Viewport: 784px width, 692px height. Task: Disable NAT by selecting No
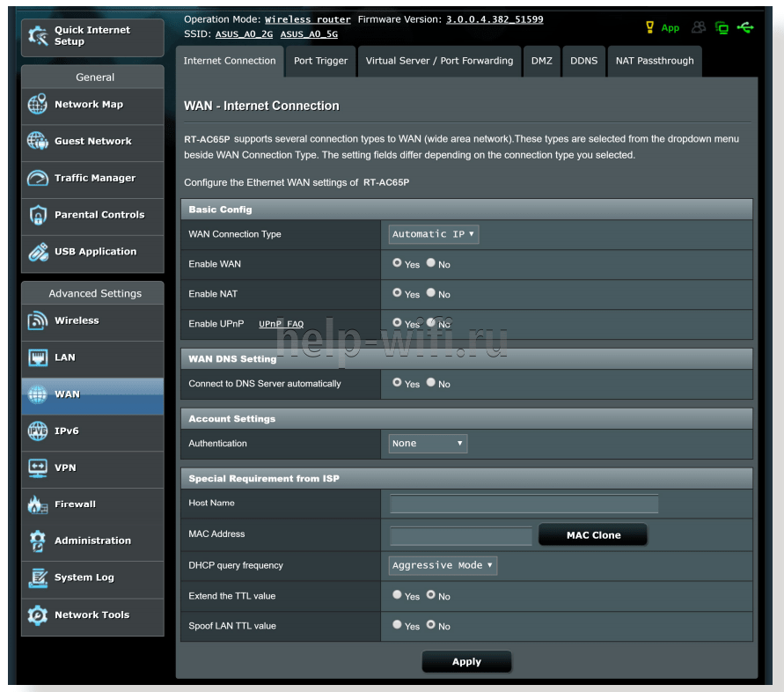[431, 293]
